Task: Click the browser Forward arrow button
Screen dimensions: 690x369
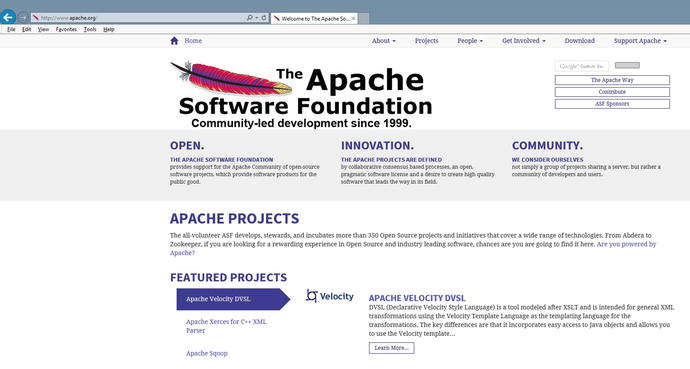Action: point(23,18)
